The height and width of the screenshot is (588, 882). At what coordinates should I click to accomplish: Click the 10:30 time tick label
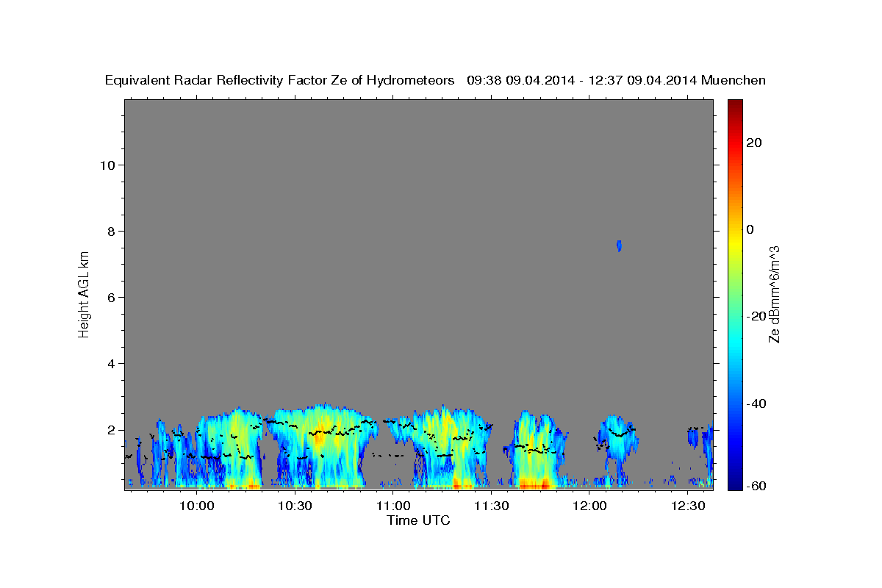[295, 506]
